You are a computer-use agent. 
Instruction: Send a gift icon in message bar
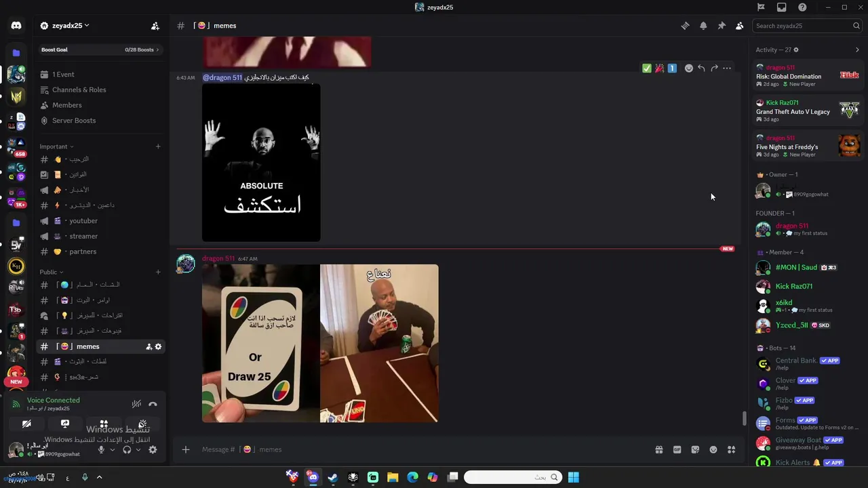[x=658, y=449]
